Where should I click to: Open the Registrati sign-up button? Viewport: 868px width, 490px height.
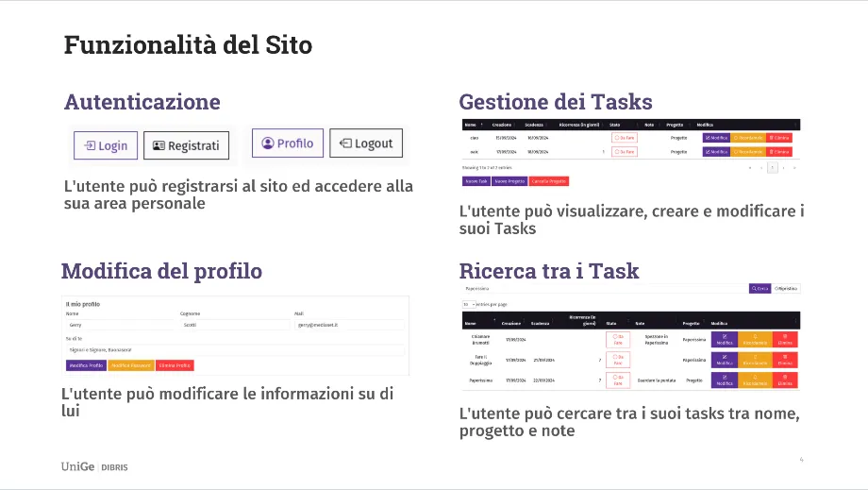pyautogui.click(x=186, y=145)
